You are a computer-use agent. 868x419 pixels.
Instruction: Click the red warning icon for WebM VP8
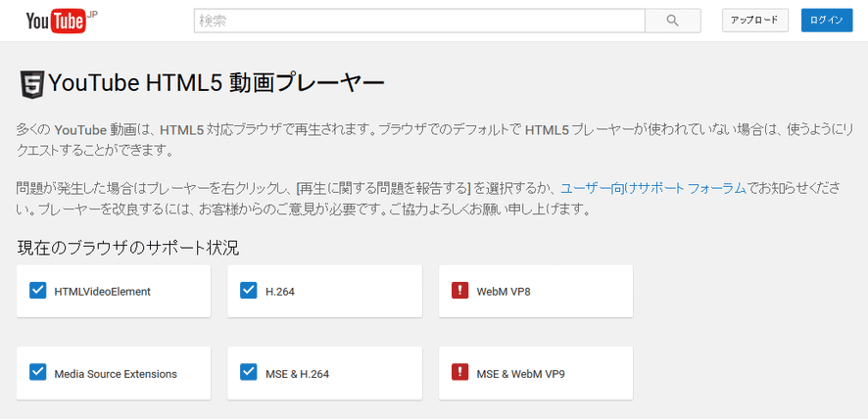460,291
